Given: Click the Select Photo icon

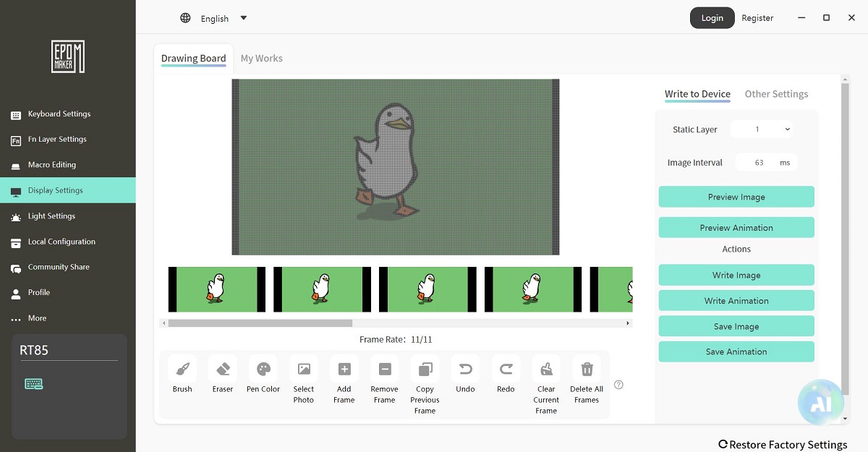Looking at the screenshot, I should (x=304, y=370).
